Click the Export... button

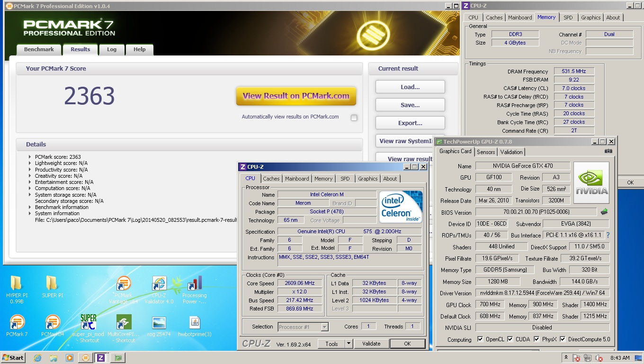pyautogui.click(x=410, y=123)
